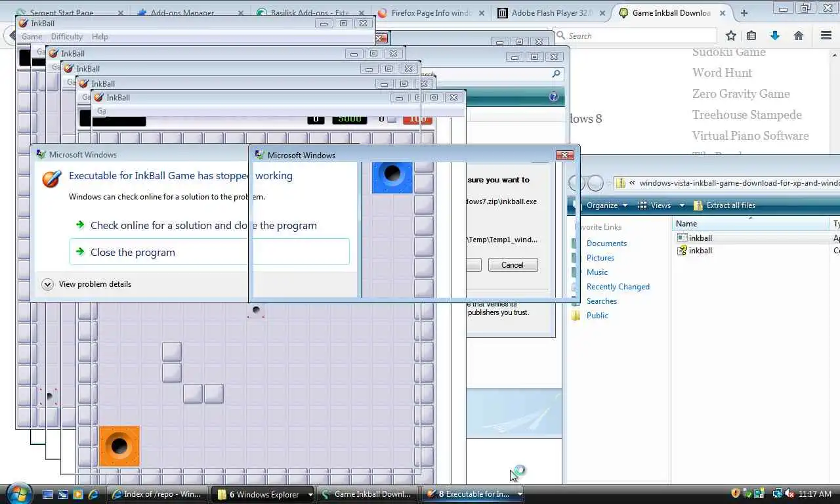Click the blue help icon behind InkBall windows
This screenshot has height=504, width=840.
pos(553,97)
